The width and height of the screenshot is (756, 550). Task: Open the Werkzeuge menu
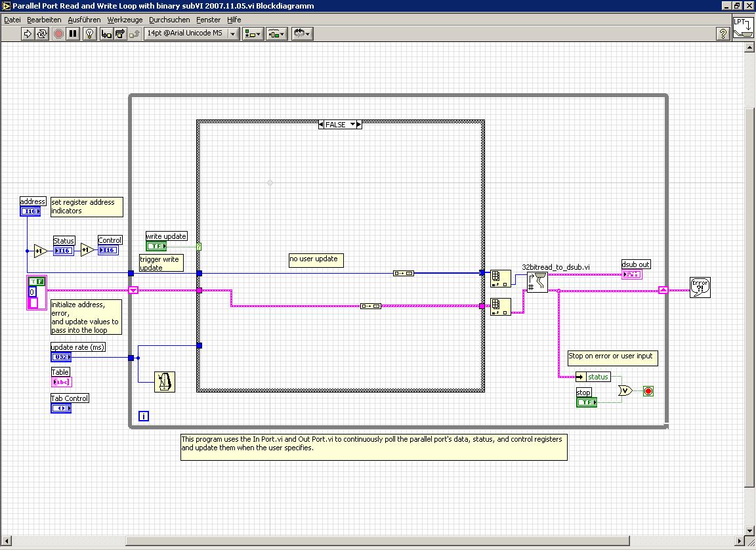click(x=125, y=20)
